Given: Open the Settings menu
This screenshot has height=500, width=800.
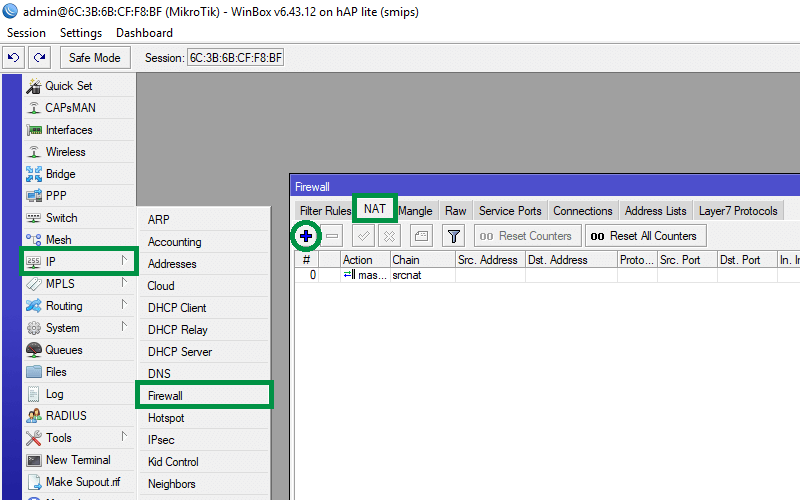Looking at the screenshot, I should click(81, 33).
